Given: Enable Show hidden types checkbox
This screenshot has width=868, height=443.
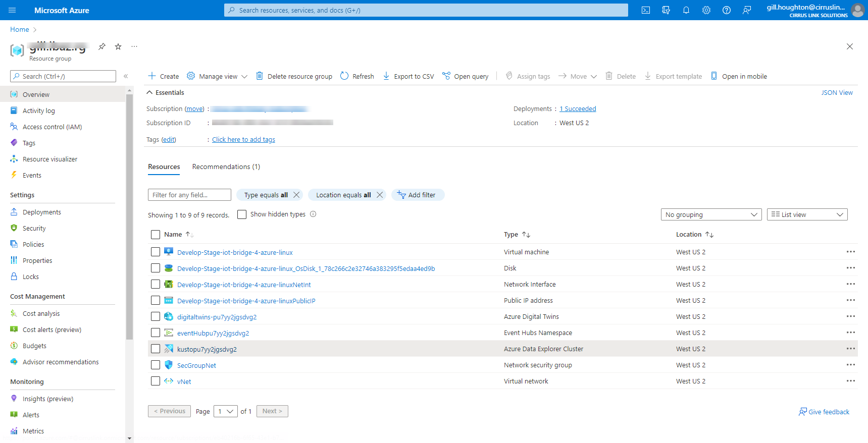Looking at the screenshot, I should point(242,214).
